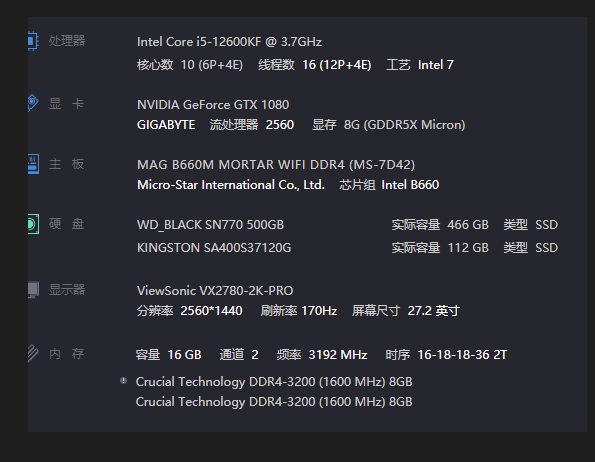595x462 pixels.
Task: Click ViewSonic VX2780-2K-PRO monitor name
Action: (215, 291)
